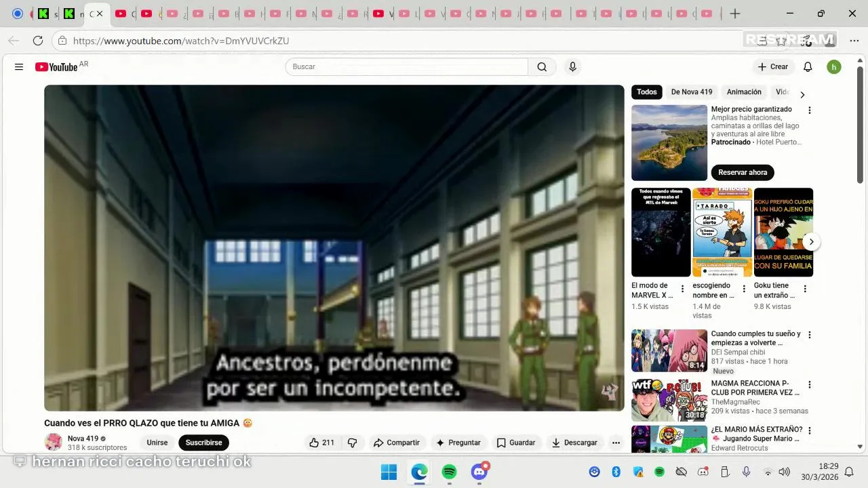Open options for the El modo de MARVEL short

[682, 289]
